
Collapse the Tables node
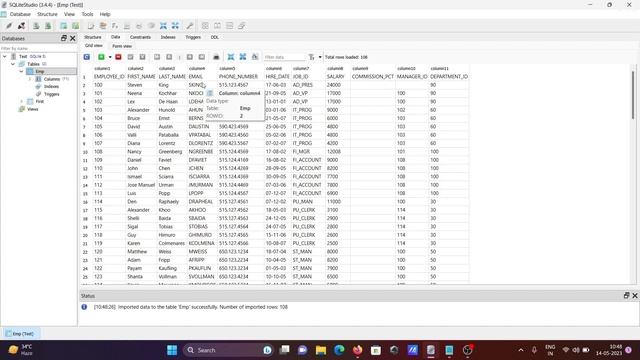[x=13, y=64]
